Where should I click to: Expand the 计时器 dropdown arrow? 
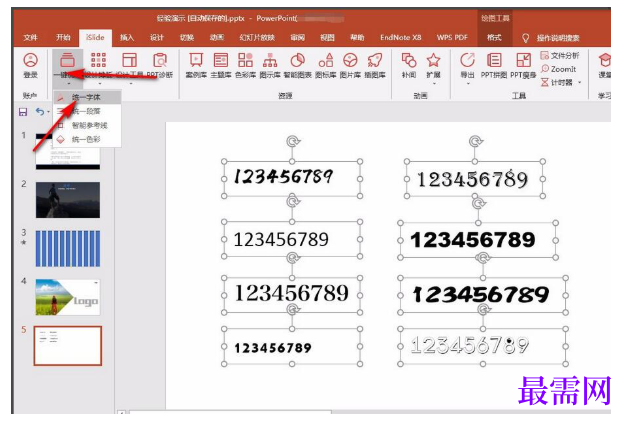click(579, 82)
